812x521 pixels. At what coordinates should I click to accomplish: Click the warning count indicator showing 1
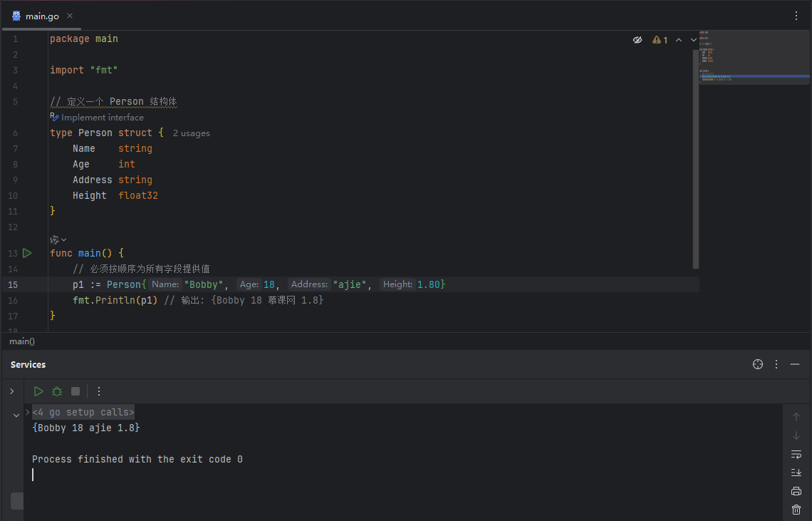click(660, 40)
